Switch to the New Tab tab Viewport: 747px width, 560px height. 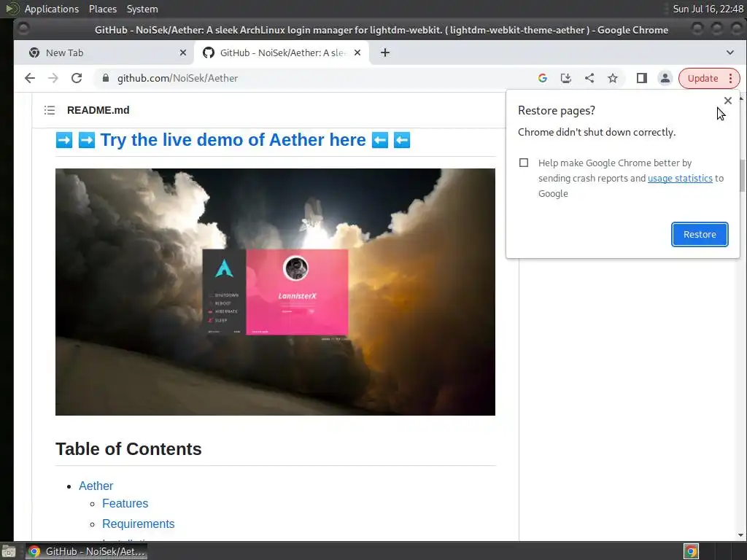[x=104, y=52]
